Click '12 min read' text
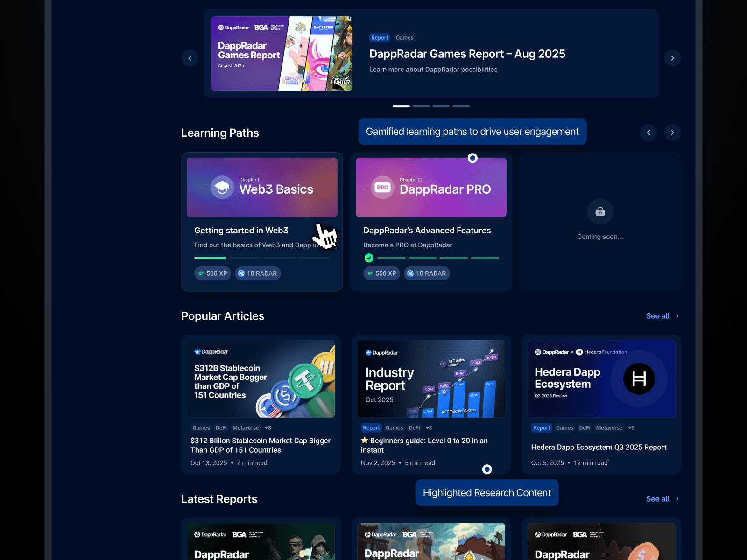This screenshot has width=747, height=560. point(591,463)
